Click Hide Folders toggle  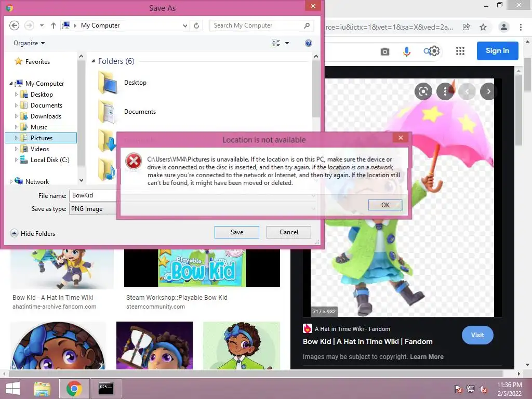(33, 233)
